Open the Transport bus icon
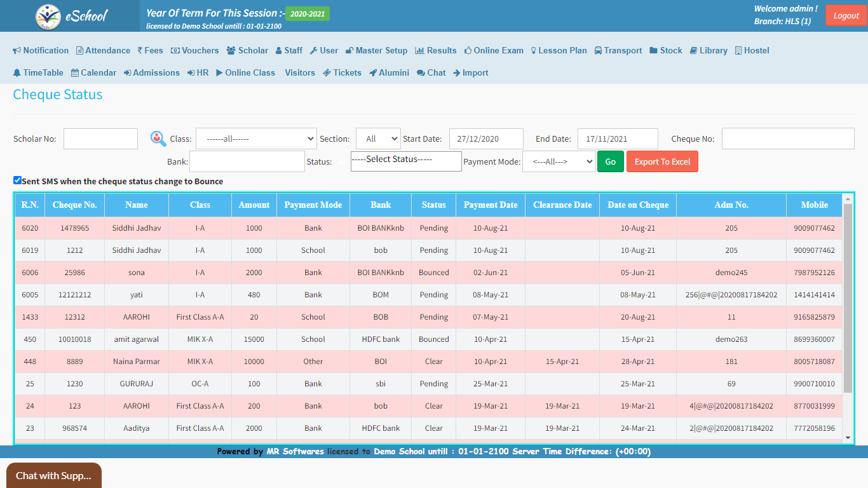Screen dimensions: 868x488 [599, 51]
